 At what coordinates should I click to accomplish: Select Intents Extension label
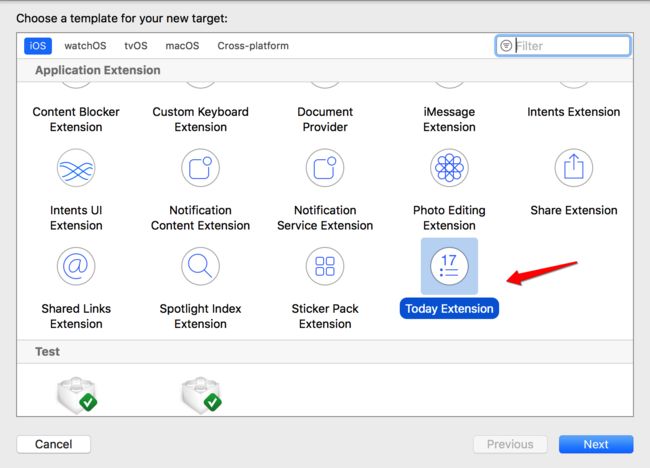(x=574, y=112)
